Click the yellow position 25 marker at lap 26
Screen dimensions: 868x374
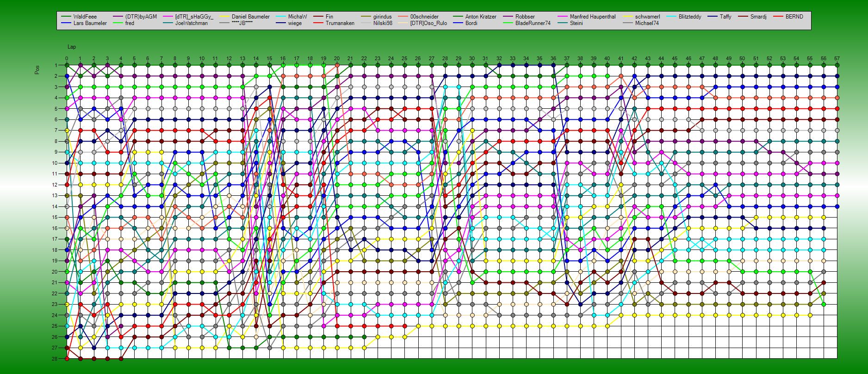pos(418,326)
